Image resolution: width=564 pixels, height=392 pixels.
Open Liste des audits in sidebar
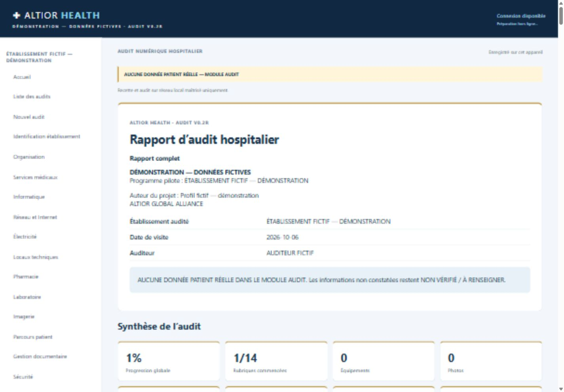tap(32, 97)
